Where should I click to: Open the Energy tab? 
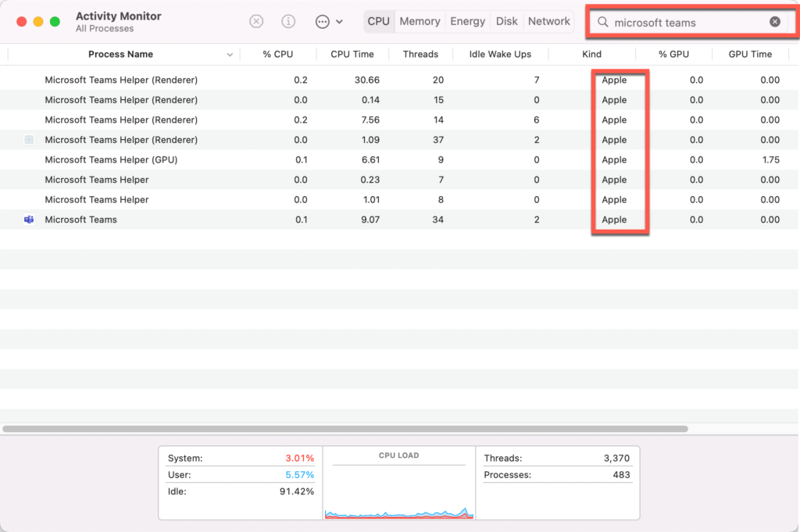[467, 21]
